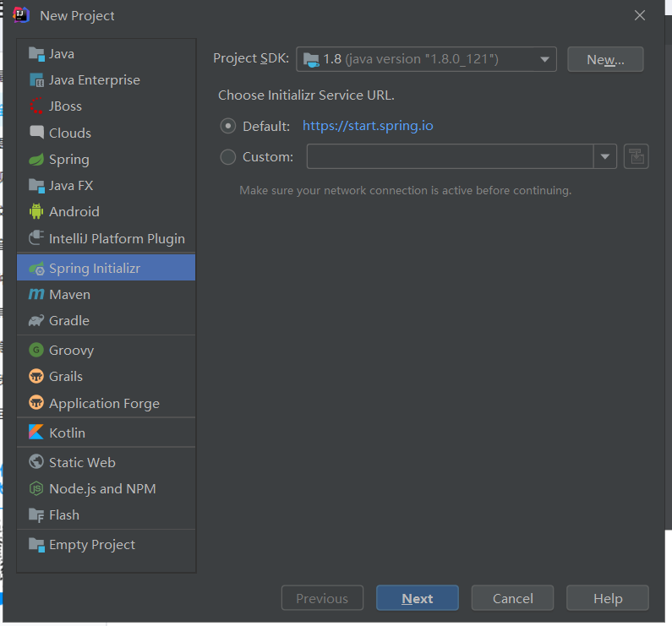Choose Empty Project type
The height and width of the screenshot is (626, 672).
[x=106, y=545]
